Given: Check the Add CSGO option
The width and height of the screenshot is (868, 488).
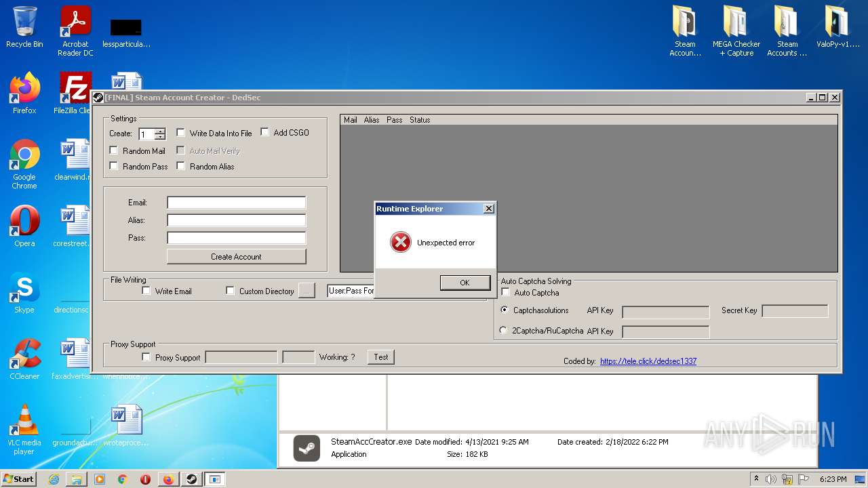Looking at the screenshot, I should tap(265, 132).
